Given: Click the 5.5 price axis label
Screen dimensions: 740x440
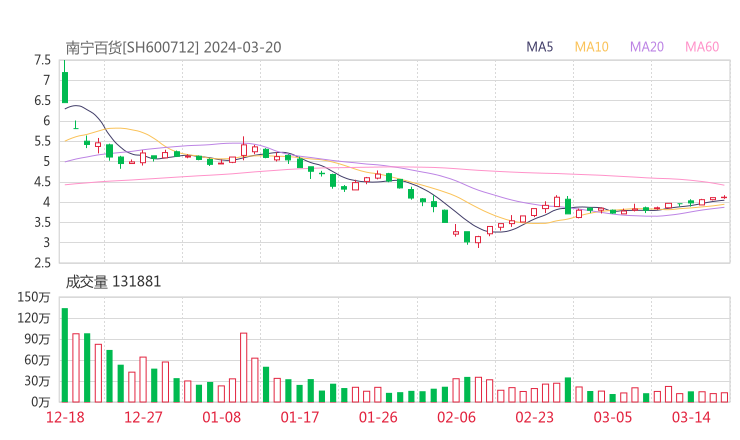Looking at the screenshot, I should click(x=42, y=141).
